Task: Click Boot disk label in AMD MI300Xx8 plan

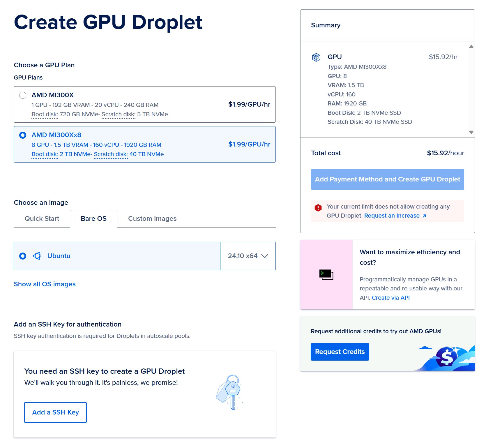Action: tap(45, 154)
